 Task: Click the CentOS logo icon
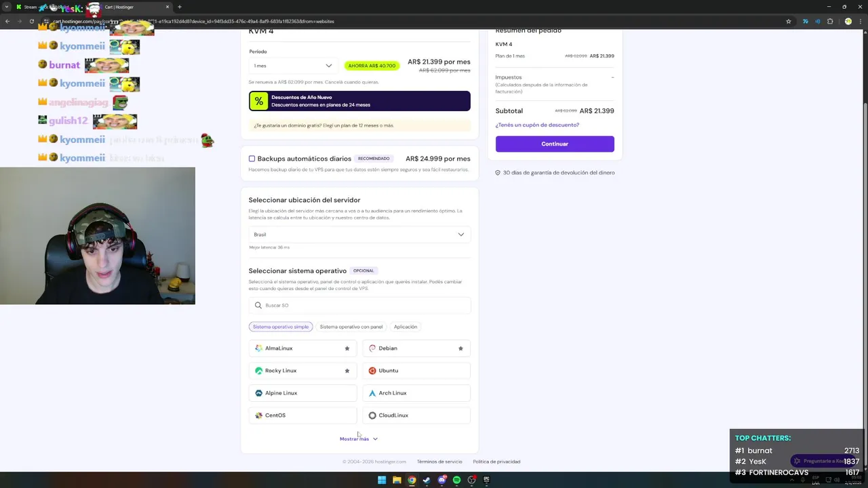point(258,415)
